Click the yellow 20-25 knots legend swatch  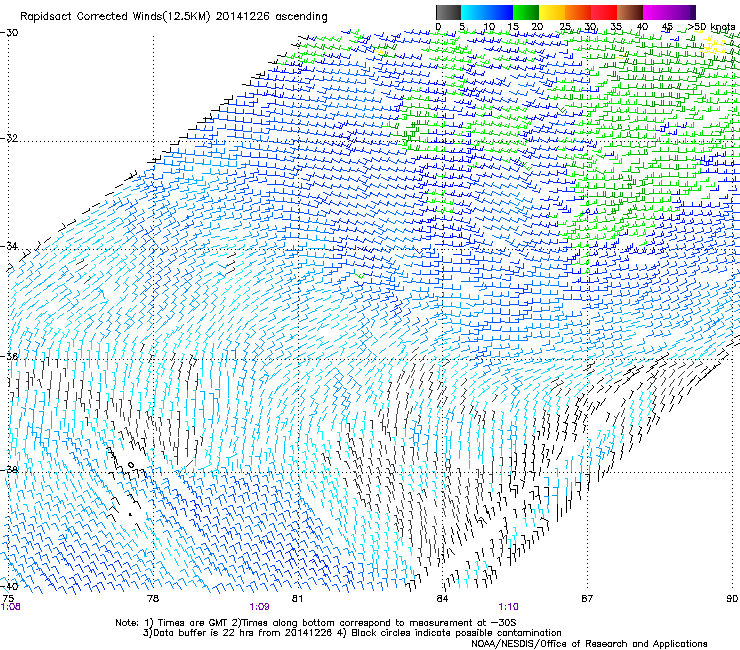(552, 12)
